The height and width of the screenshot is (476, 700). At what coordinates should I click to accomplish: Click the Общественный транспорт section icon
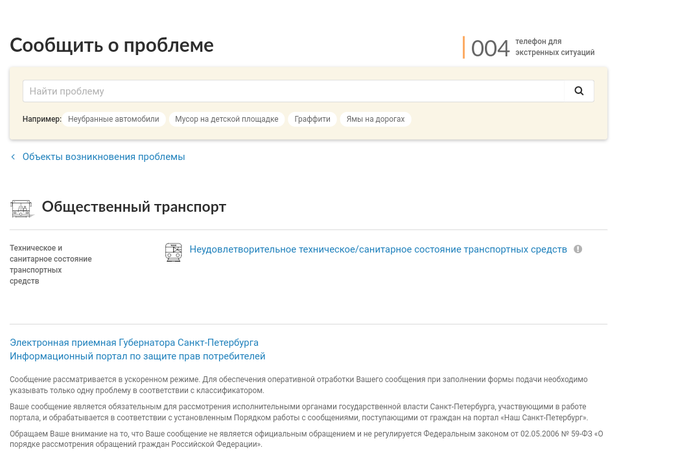pyautogui.click(x=21, y=208)
